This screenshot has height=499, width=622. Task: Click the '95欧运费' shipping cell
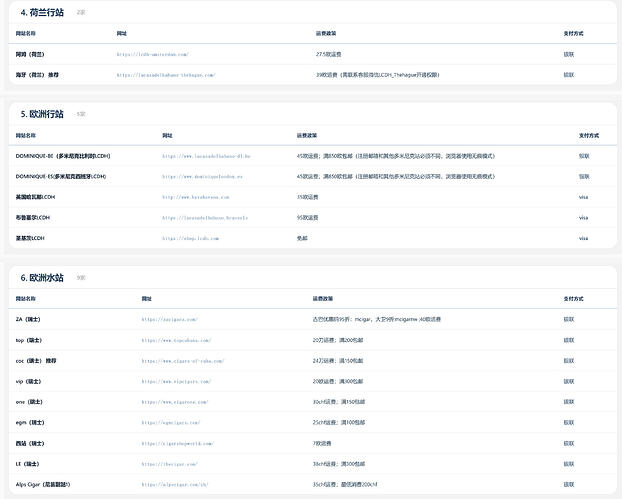click(x=307, y=218)
